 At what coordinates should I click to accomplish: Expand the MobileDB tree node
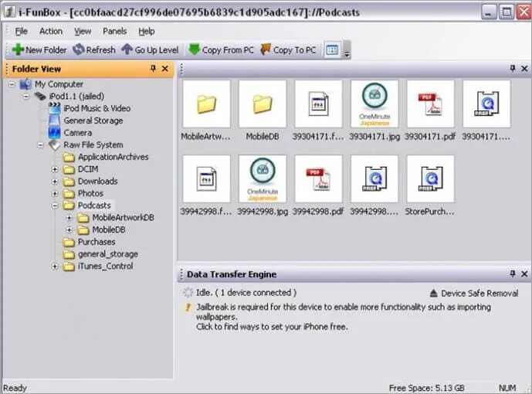(69, 230)
